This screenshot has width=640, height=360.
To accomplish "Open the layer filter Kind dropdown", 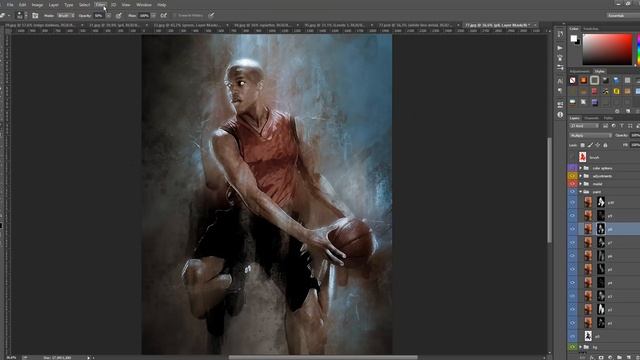I will click(584, 126).
